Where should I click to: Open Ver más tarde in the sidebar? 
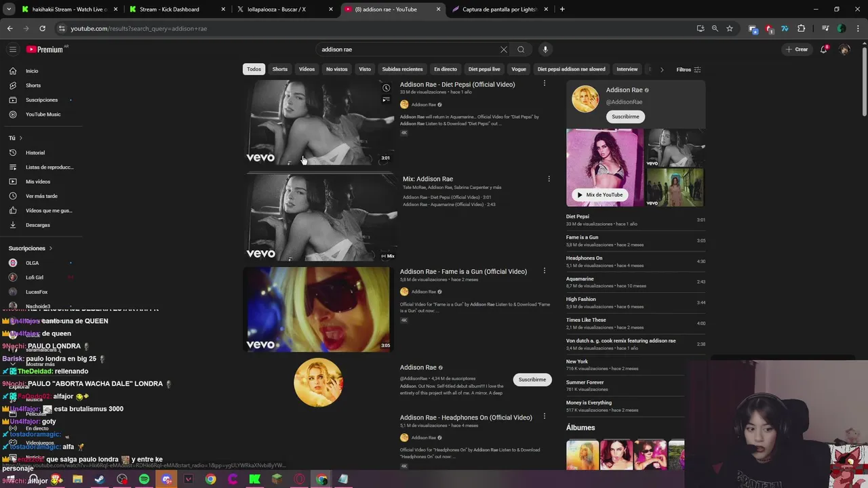pyautogui.click(x=41, y=197)
